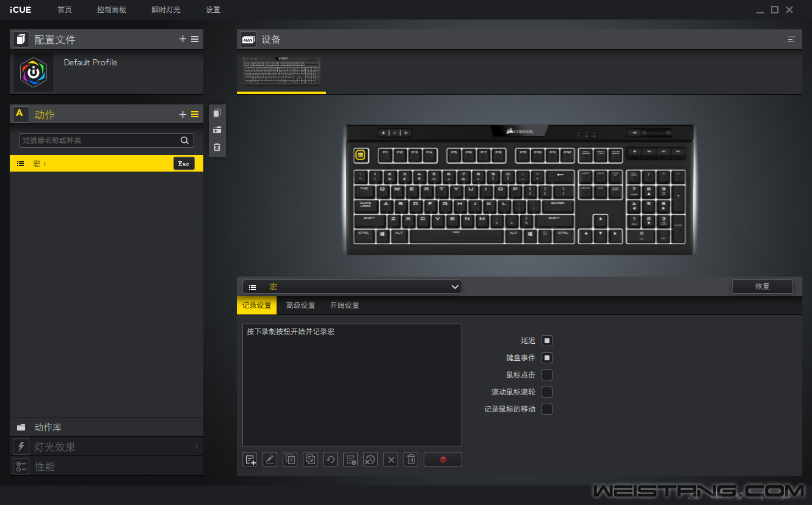Click the trash icon below the macro list

point(411,459)
